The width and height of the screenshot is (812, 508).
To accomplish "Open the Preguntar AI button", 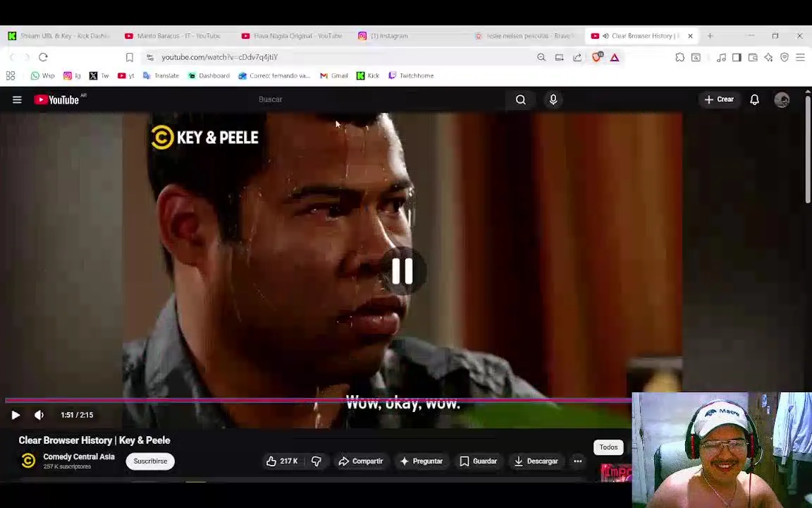I will tap(422, 461).
